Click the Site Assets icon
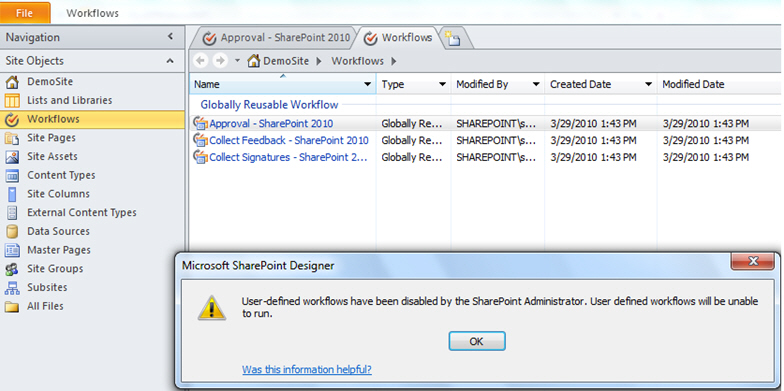Screen dimensions: 784x391 (12, 156)
